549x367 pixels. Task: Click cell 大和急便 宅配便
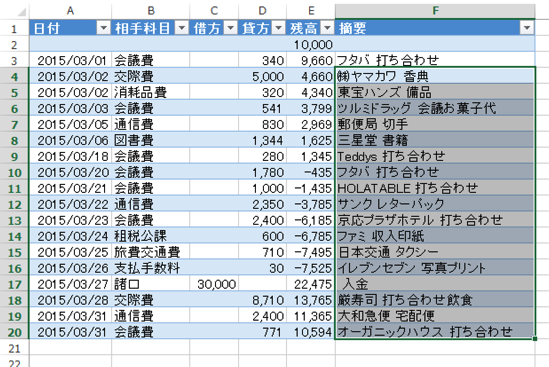coord(435,316)
